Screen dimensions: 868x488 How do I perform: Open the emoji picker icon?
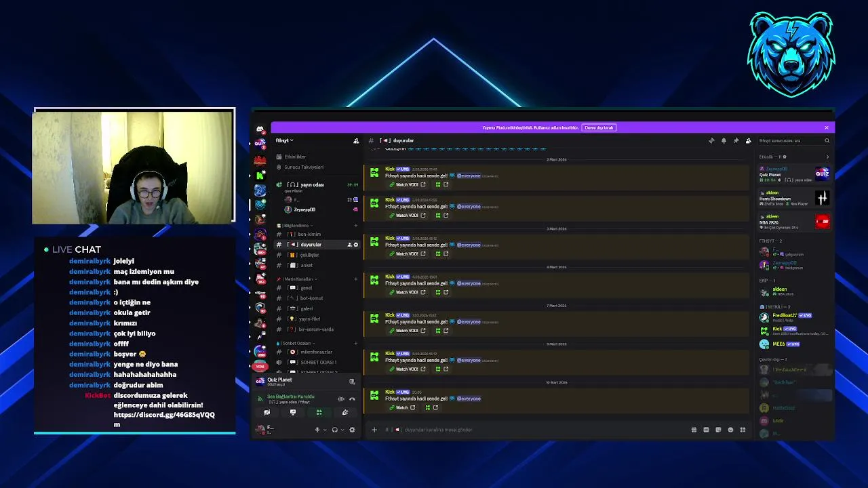(x=730, y=430)
